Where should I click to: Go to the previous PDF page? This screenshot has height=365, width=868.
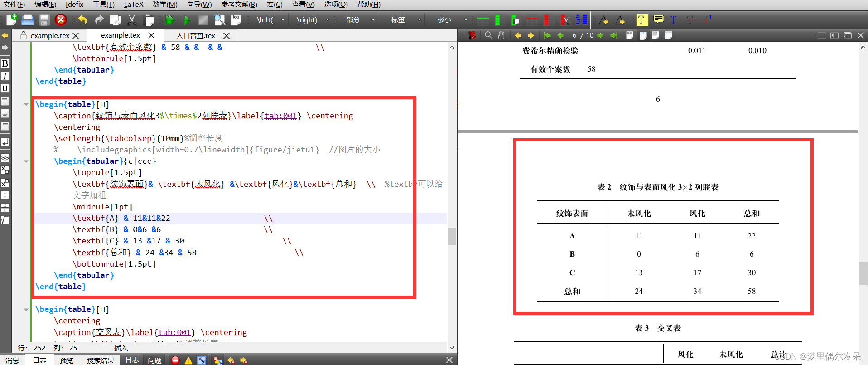click(560, 35)
